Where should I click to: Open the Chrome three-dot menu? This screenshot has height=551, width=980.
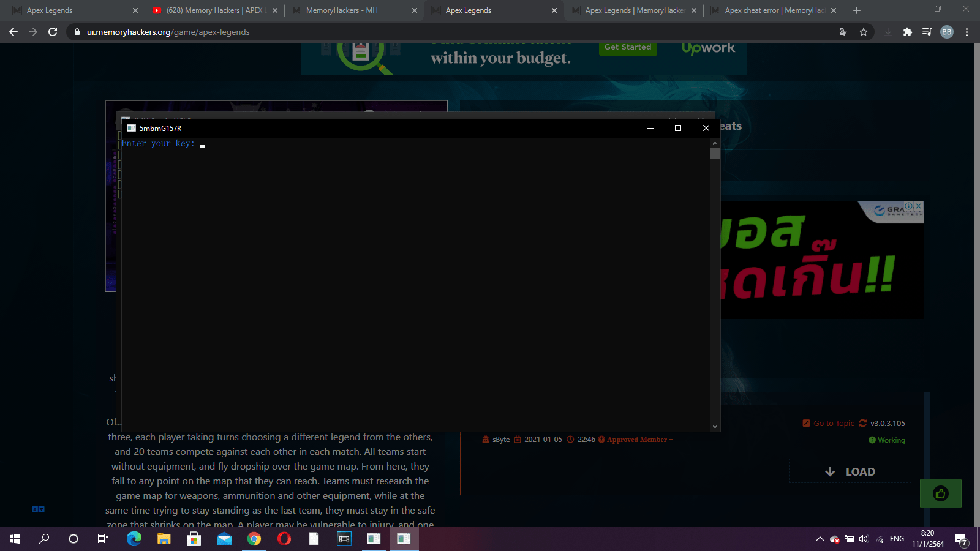tap(967, 32)
